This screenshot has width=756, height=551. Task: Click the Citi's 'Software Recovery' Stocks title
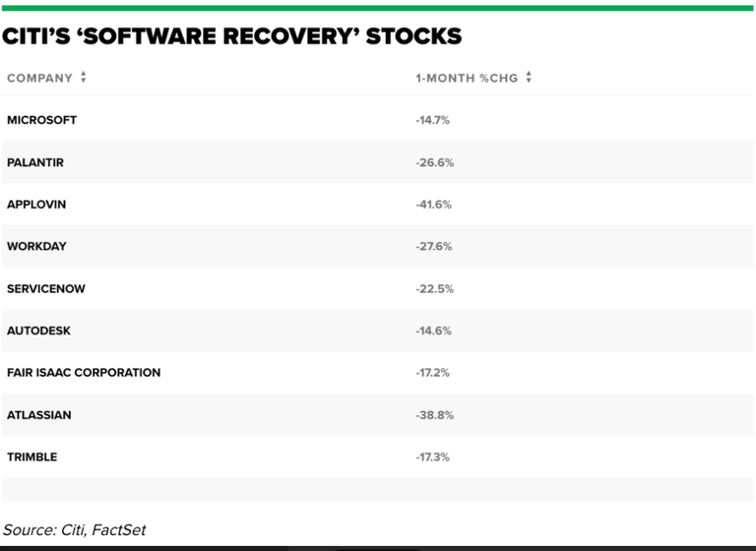pos(231,37)
